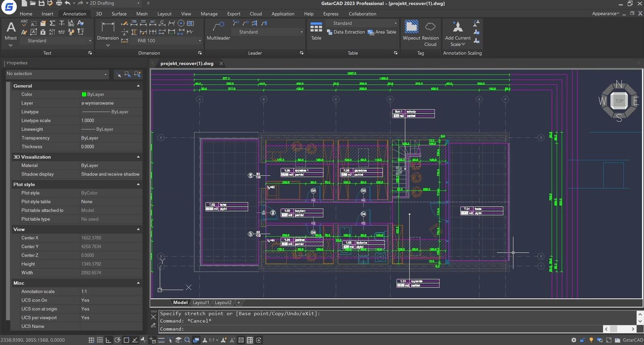644x345 pixels.
Task: Toggle polar tracking in status bar
Action: (x=117, y=340)
